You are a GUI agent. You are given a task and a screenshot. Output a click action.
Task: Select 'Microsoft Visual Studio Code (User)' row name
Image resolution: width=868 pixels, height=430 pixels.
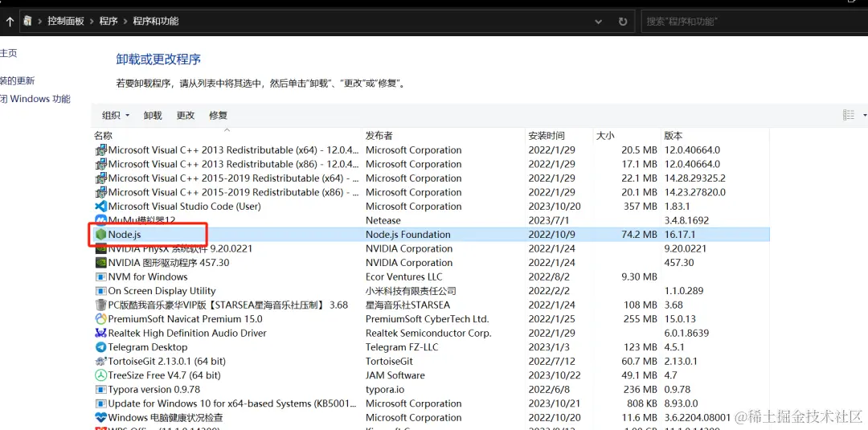pyautogui.click(x=184, y=207)
